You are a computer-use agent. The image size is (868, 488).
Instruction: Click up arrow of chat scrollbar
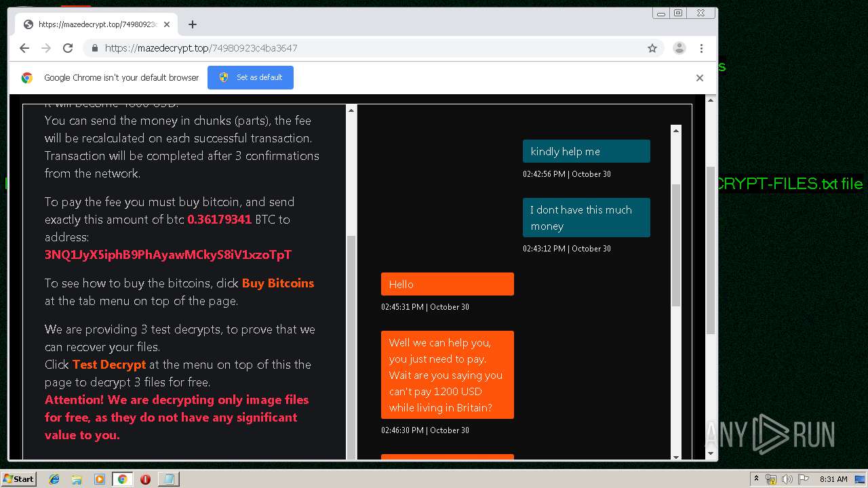(x=676, y=130)
